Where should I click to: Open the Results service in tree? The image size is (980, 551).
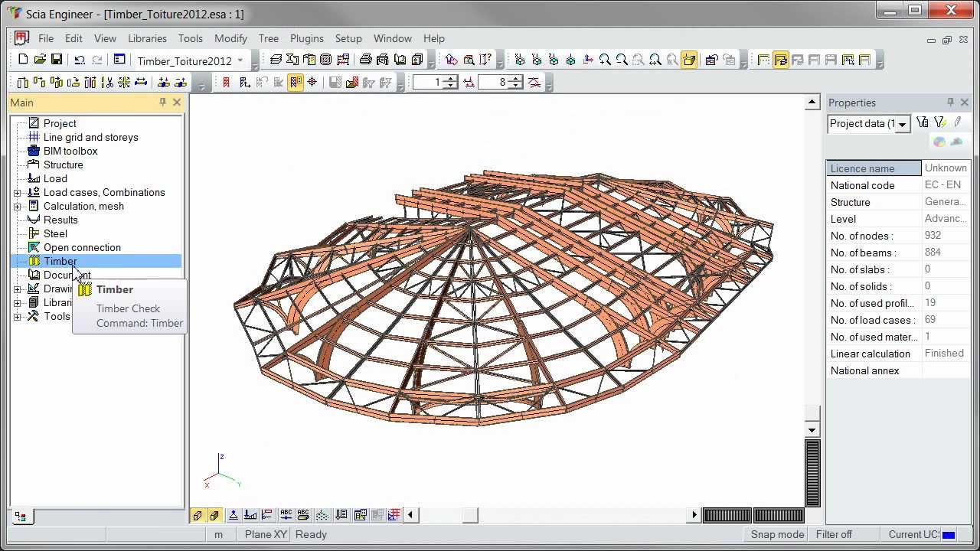coord(60,220)
